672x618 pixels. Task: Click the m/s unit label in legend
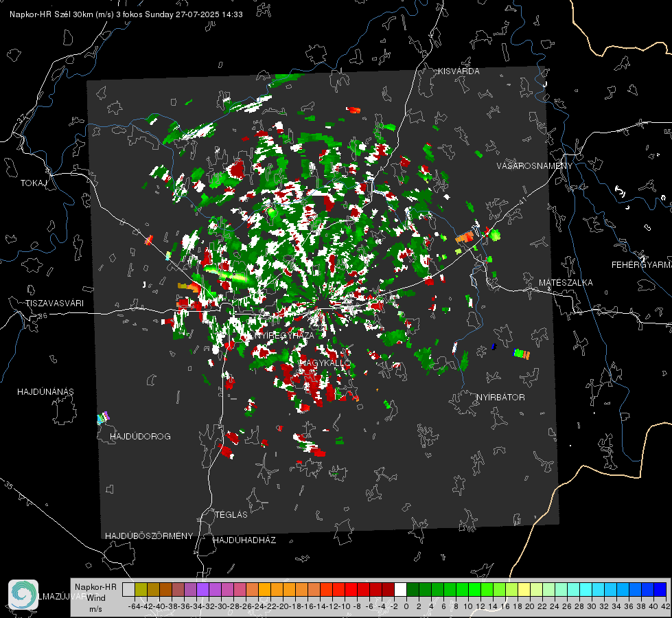coord(95,609)
